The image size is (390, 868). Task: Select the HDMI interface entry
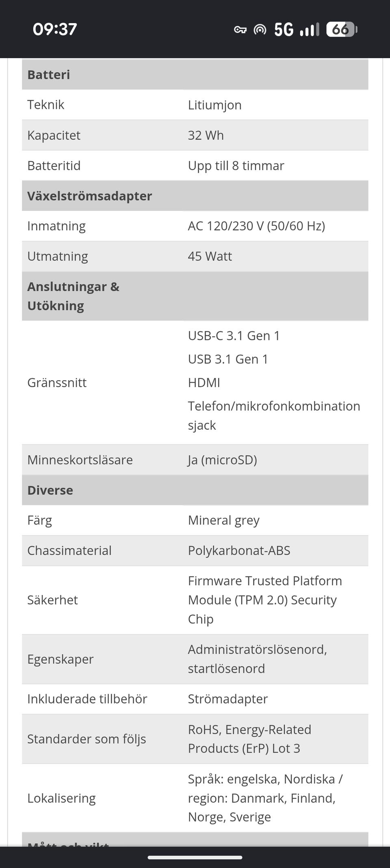(x=204, y=383)
